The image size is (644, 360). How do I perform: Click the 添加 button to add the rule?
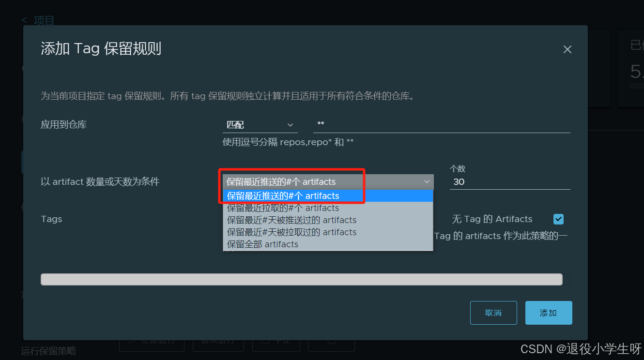[x=549, y=313]
